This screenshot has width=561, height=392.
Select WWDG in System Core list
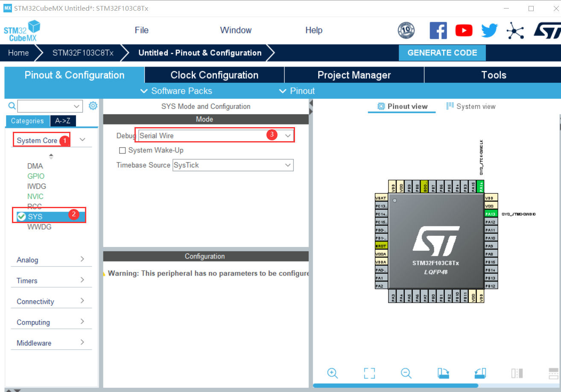click(39, 227)
